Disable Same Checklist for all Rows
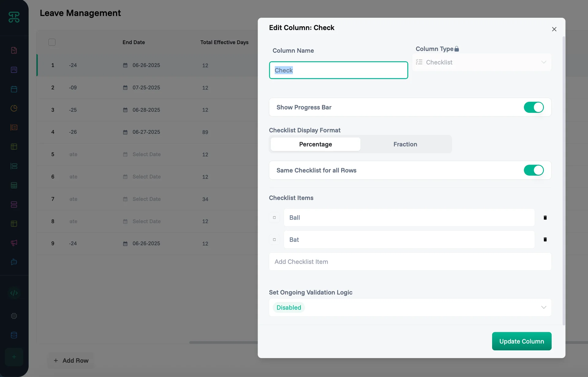This screenshot has width=588, height=377. 533,170
